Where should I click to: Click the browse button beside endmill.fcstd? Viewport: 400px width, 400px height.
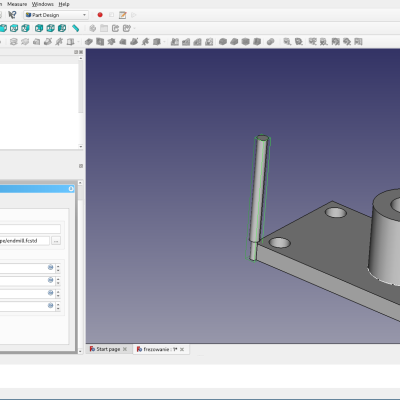[x=56, y=241]
